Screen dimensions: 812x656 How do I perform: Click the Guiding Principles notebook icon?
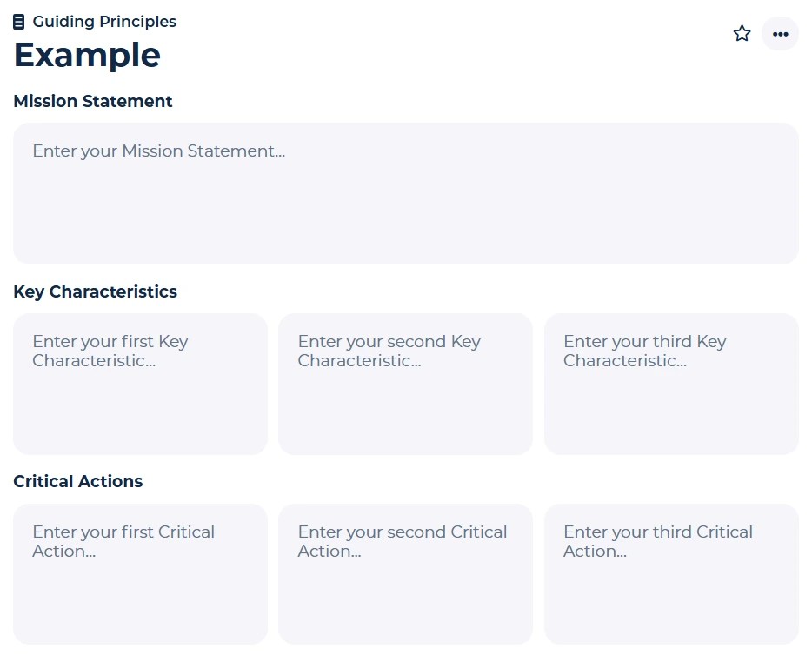pyautogui.click(x=19, y=22)
